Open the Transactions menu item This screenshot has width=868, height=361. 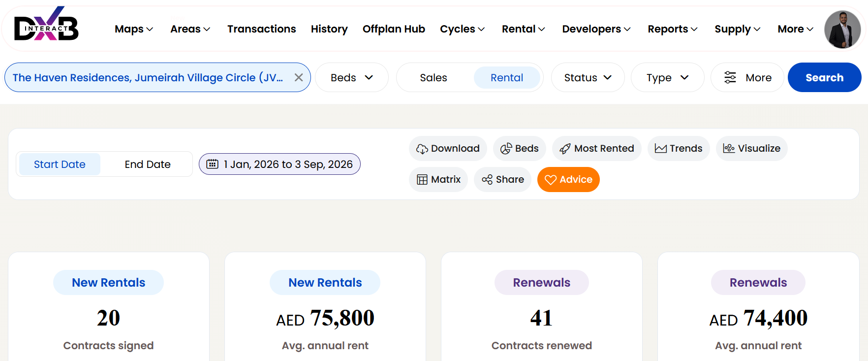click(x=262, y=29)
